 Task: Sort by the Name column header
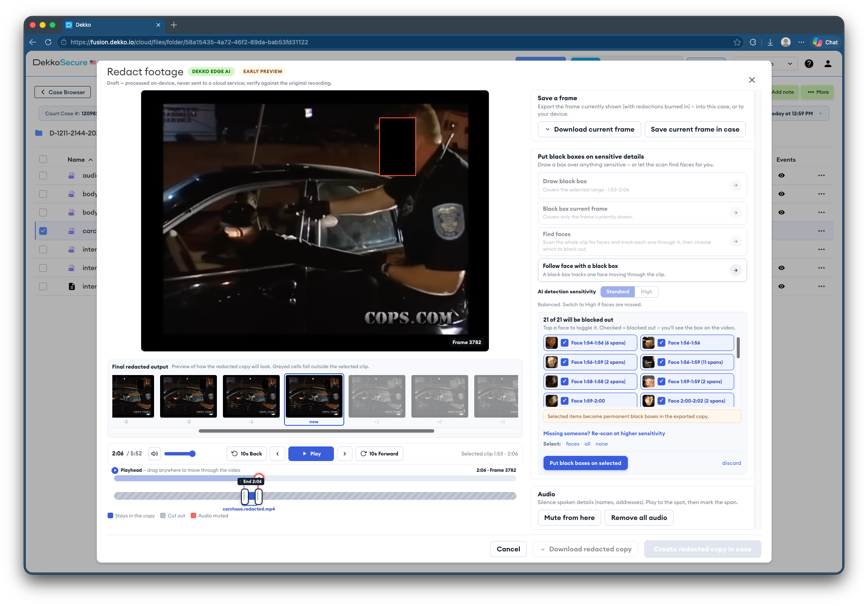click(80, 160)
